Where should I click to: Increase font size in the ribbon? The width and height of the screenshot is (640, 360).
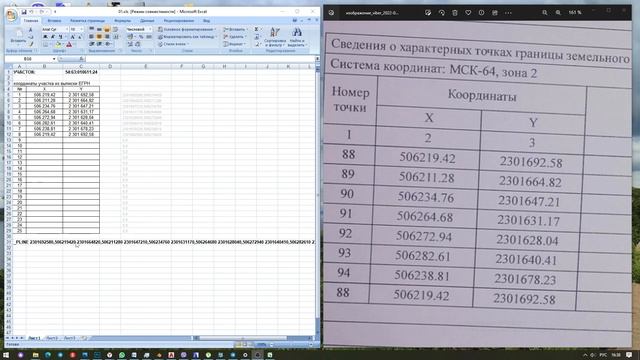(x=73, y=37)
